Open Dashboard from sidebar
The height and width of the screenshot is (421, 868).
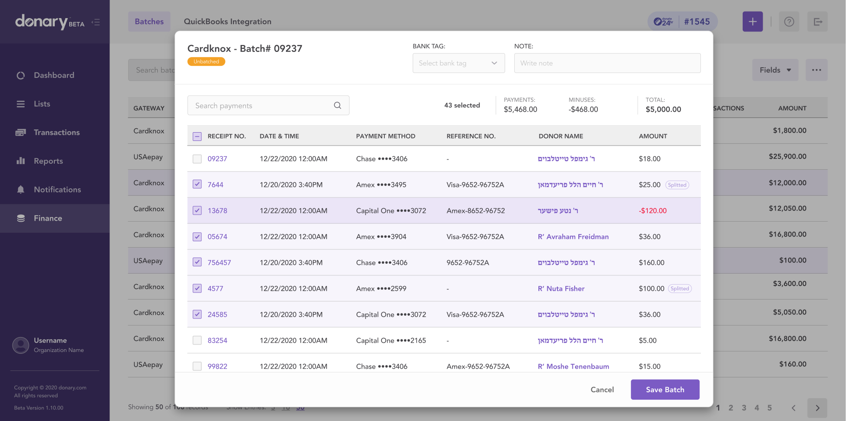pos(55,75)
